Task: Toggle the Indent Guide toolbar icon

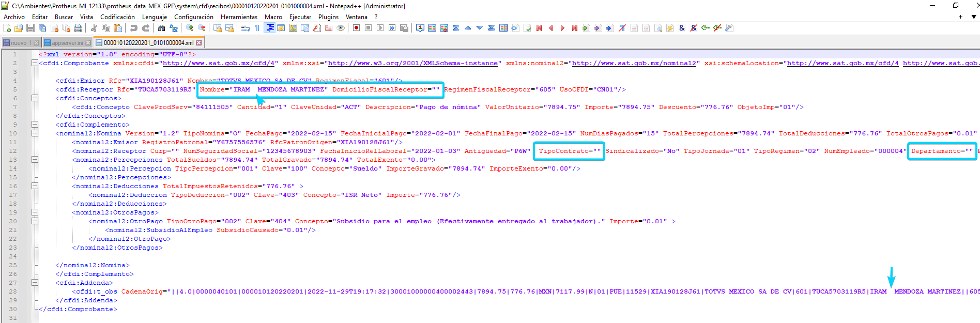Action: click(x=269, y=28)
